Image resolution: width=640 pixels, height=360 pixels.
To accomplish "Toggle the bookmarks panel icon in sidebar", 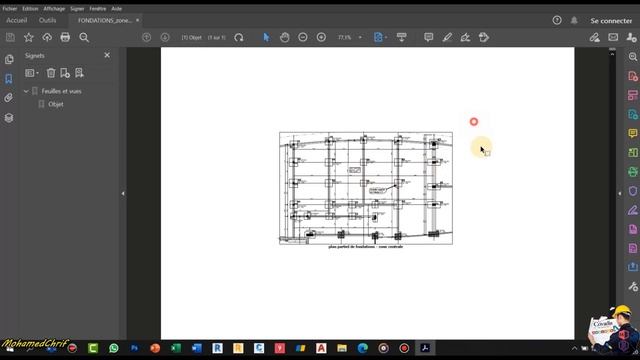I will pos(9,79).
